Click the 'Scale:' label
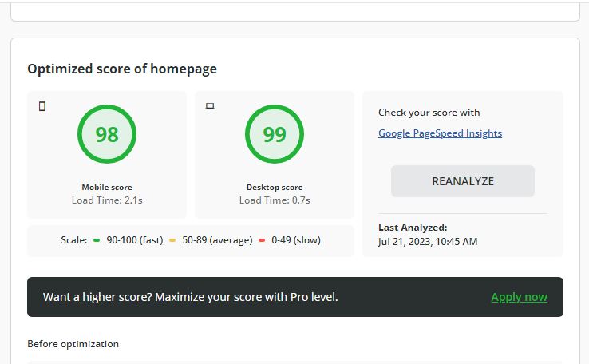Image resolution: width=589 pixels, height=364 pixels. 74,240
